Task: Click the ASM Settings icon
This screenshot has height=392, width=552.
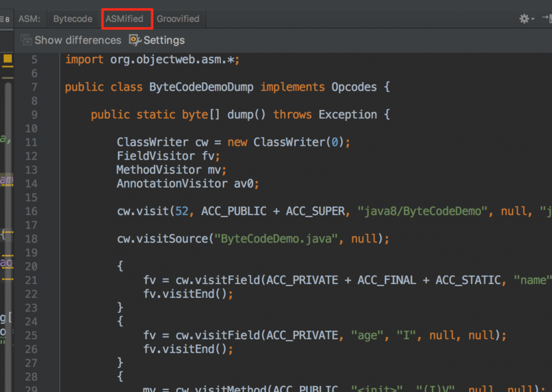Action: coord(135,40)
